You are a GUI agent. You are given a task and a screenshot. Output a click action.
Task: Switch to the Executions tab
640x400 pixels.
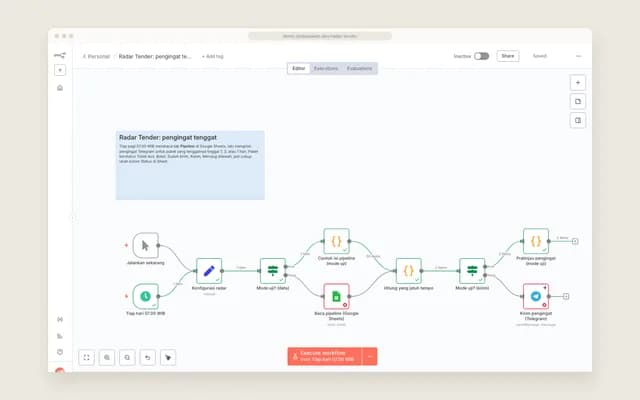326,68
